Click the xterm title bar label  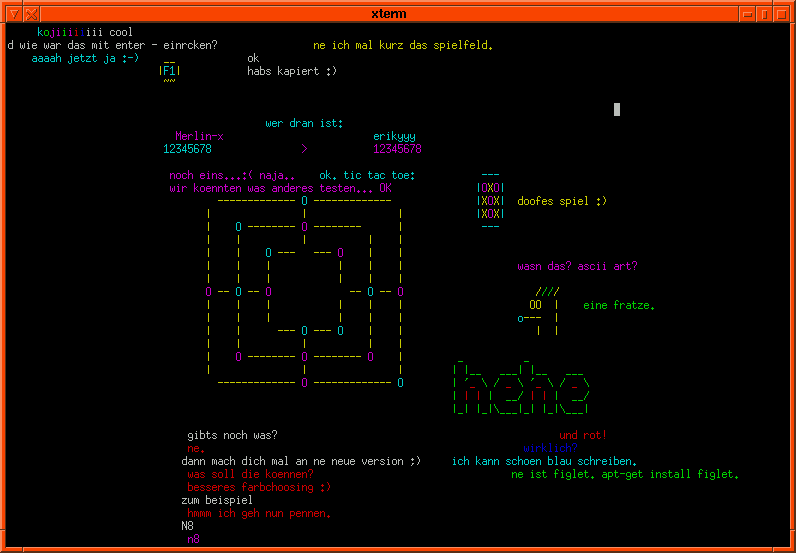[x=388, y=13]
